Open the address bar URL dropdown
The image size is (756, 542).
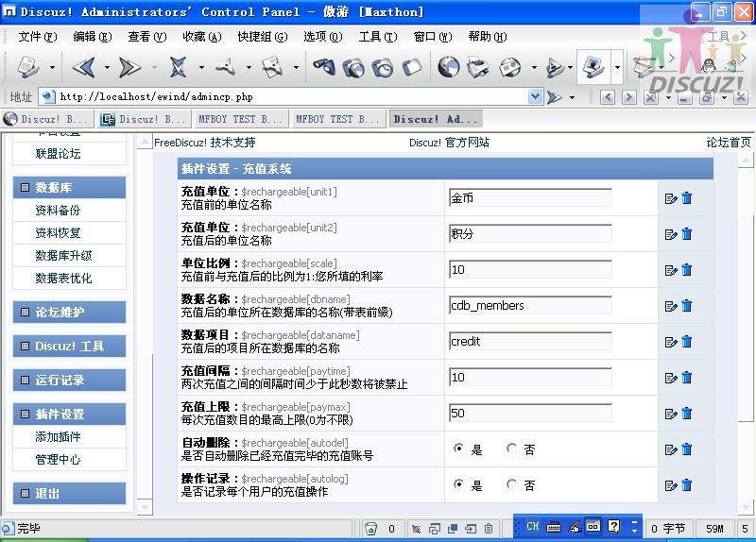535,97
